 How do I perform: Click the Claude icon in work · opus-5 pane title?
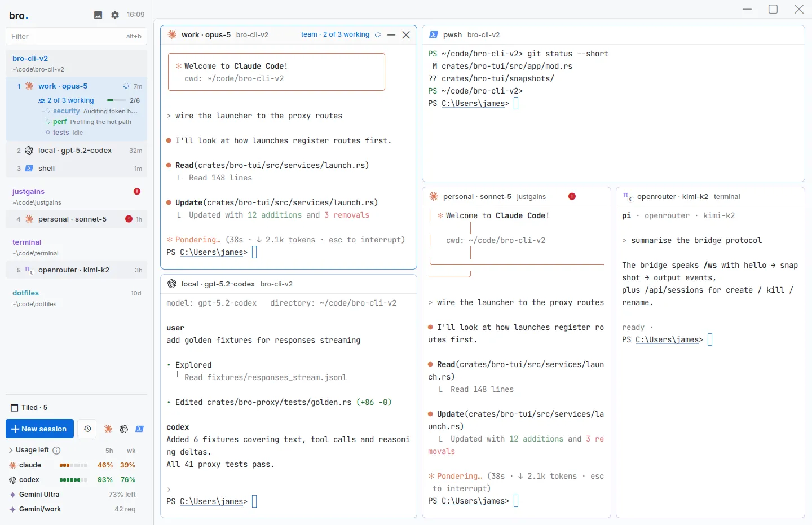click(173, 34)
